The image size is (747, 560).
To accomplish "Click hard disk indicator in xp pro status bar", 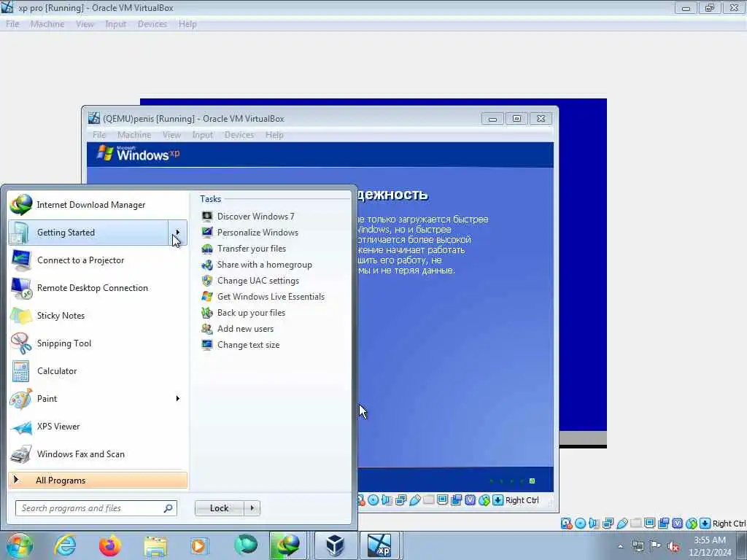I will pos(566,524).
